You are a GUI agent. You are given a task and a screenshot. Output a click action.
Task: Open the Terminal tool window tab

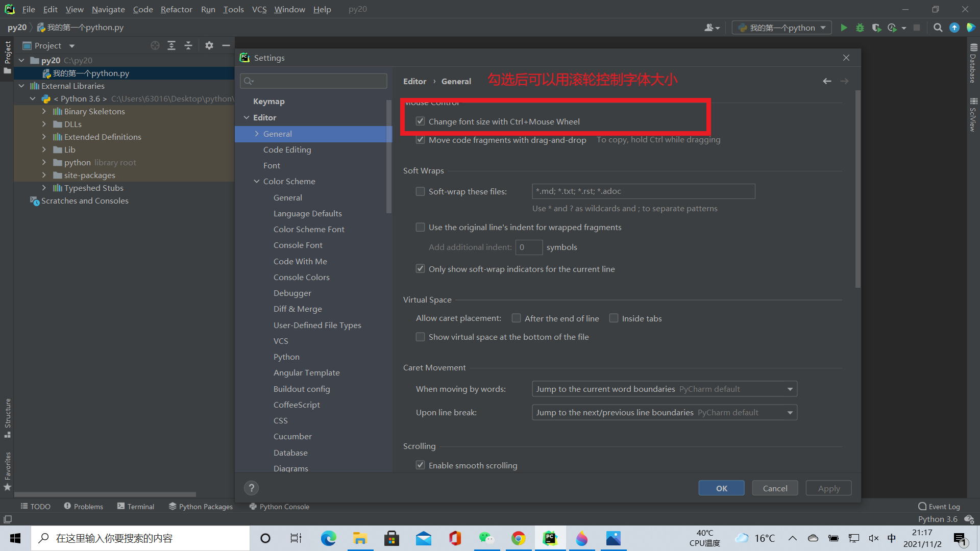[135, 507]
